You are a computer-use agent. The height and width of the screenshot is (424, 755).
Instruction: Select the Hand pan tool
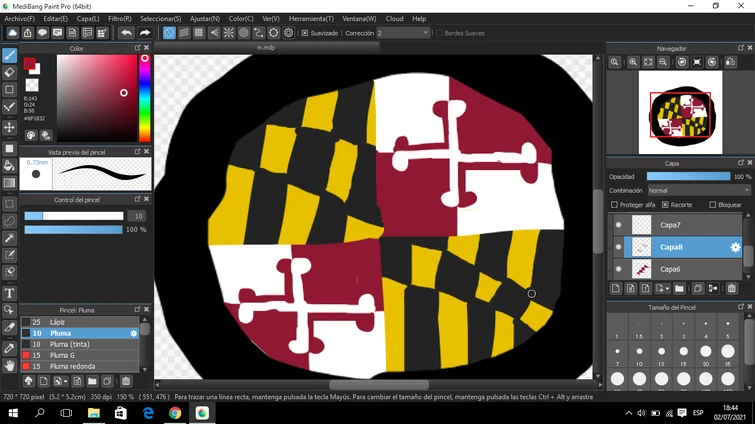(x=9, y=366)
